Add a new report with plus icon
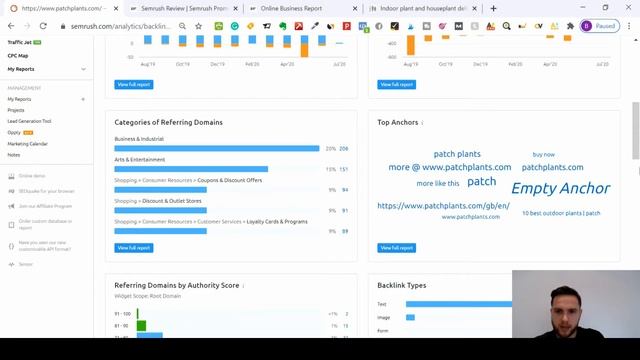The height and width of the screenshot is (360, 640). click(83, 99)
